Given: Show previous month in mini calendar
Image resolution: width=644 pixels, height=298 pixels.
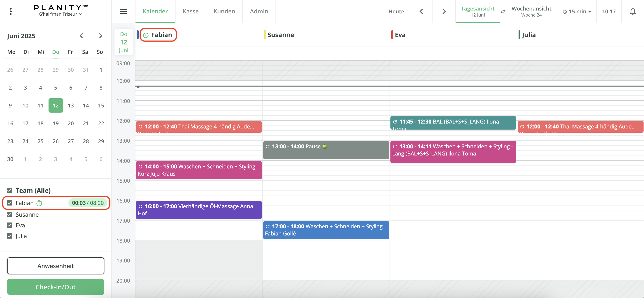Looking at the screenshot, I should (x=81, y=36).
